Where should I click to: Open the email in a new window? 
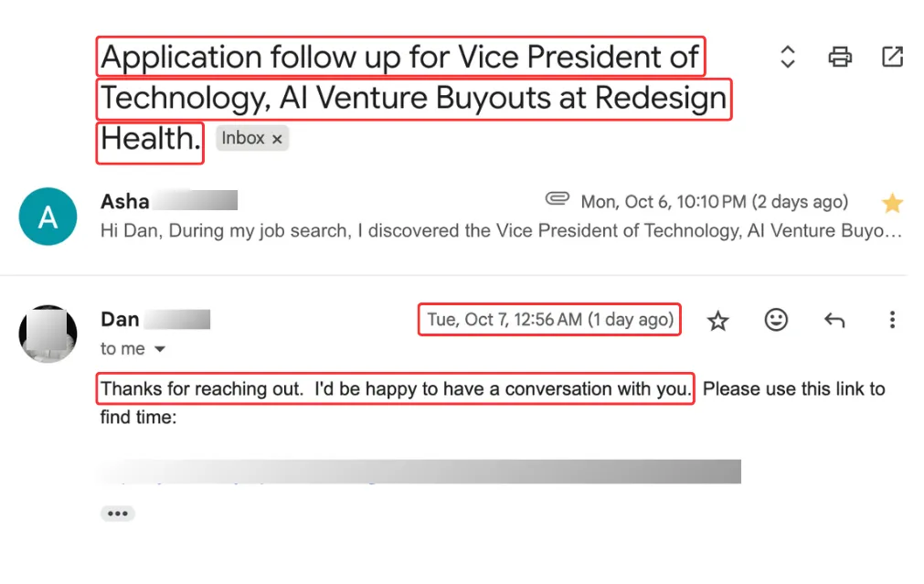tap(892, 58)
